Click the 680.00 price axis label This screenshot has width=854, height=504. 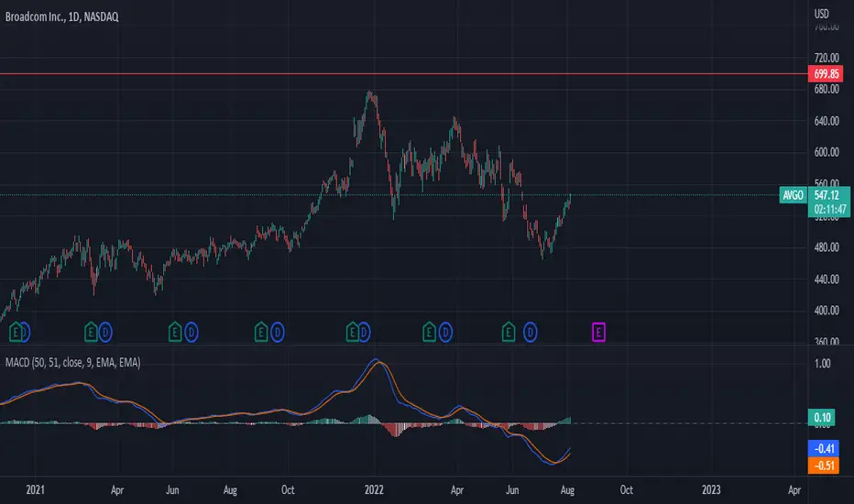[x=827, y=89]
